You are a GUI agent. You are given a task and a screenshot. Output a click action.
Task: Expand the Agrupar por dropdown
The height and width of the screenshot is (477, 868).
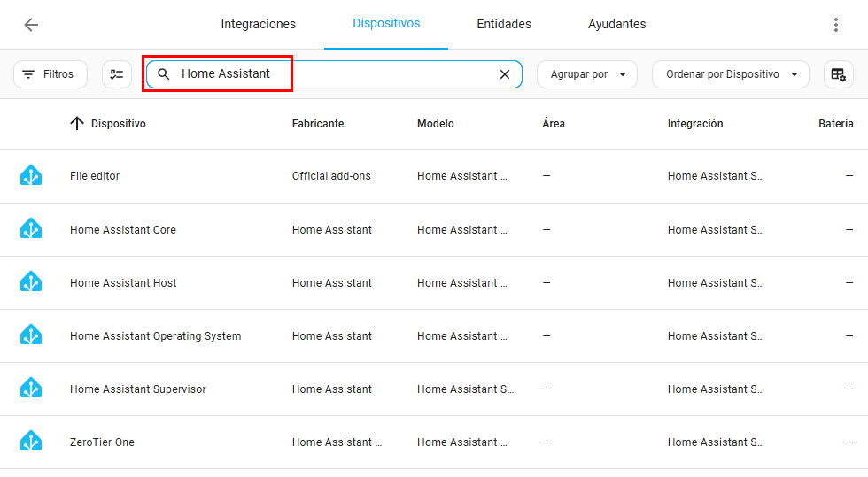pyautogui.click(x=586, y=74)
